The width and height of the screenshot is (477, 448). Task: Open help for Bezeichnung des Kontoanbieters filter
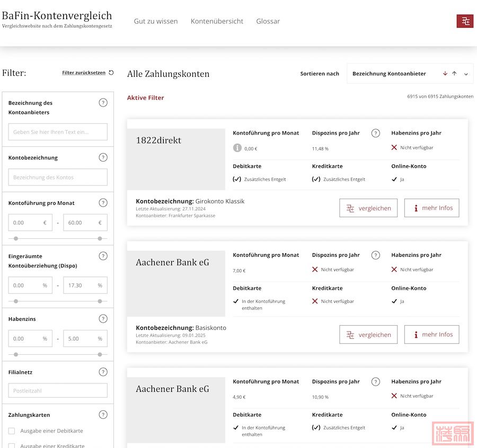103,103
